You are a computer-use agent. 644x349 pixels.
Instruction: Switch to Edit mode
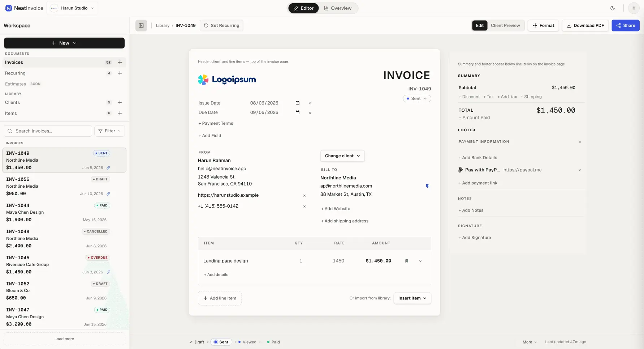pyautogui.click(x=480, y=25)
